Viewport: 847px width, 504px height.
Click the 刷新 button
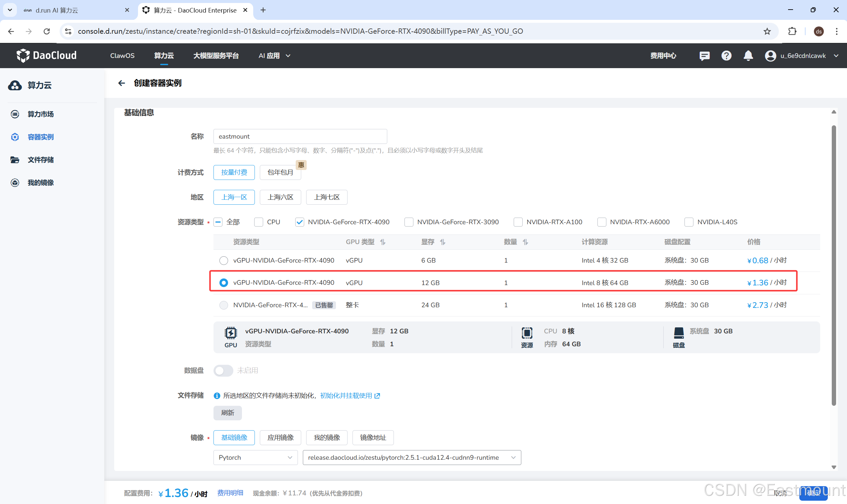click(228, 413)
